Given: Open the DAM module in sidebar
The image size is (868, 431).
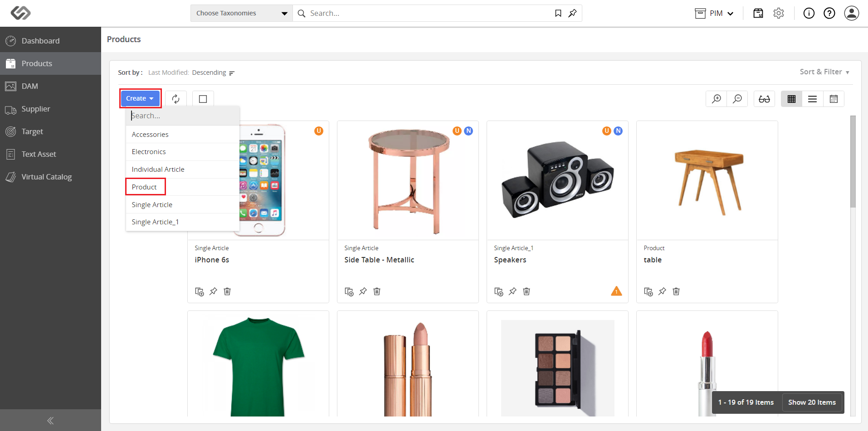Looking at the screenshot, I should click(50, 86).
